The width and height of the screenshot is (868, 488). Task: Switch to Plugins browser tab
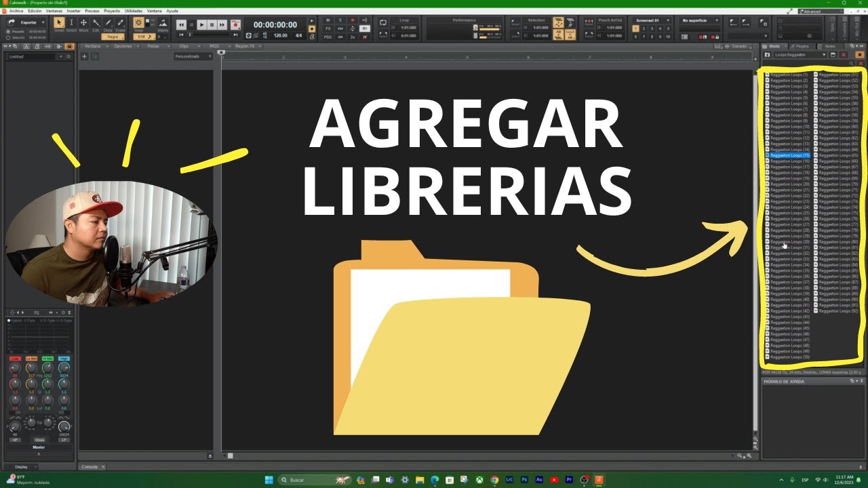click(802, 46)
